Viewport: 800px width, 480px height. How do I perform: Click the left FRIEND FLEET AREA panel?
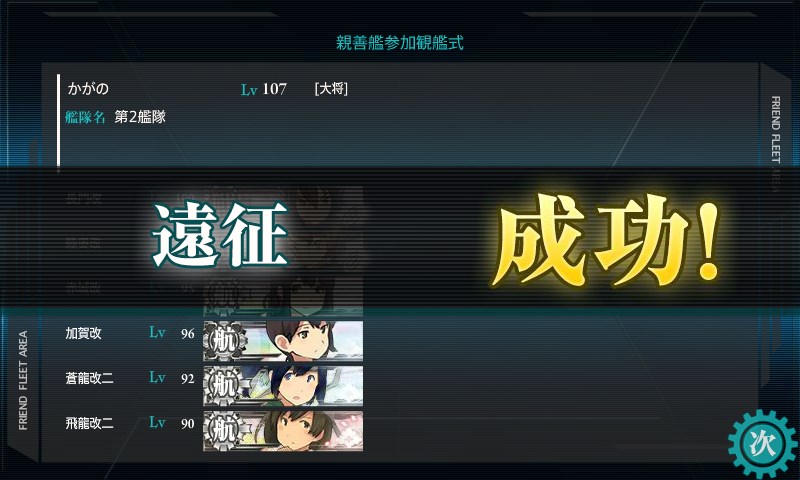pos(23,380)
